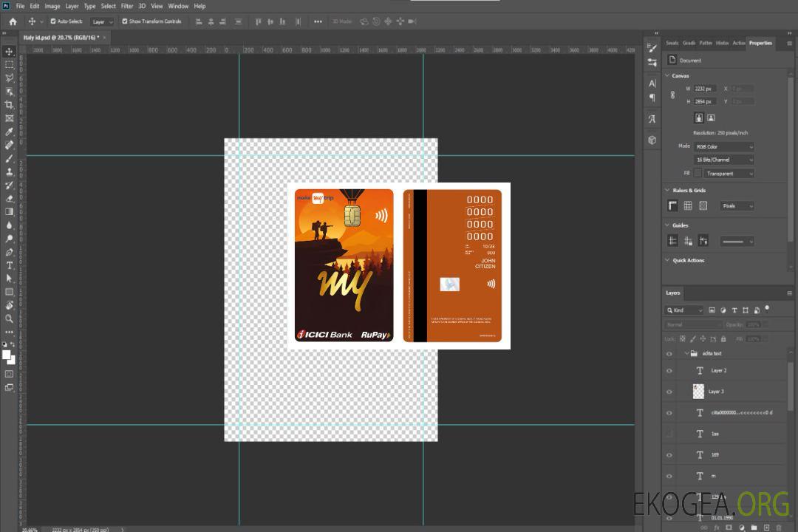Click the Home icon in options bar
The image size is (798, 532).
[13, 21]
